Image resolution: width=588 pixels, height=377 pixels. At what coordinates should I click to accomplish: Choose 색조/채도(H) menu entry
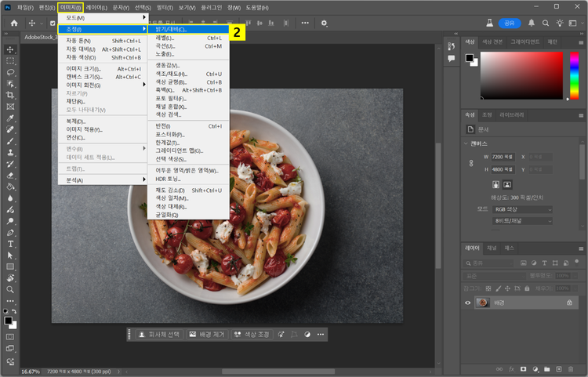tap(188, 74)
